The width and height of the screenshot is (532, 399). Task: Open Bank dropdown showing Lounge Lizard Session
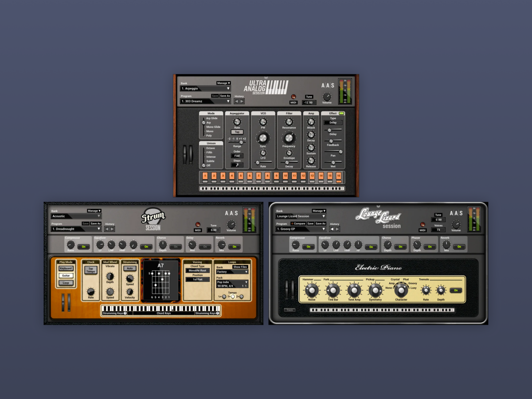pyautogui.click(x=301, y=216)
